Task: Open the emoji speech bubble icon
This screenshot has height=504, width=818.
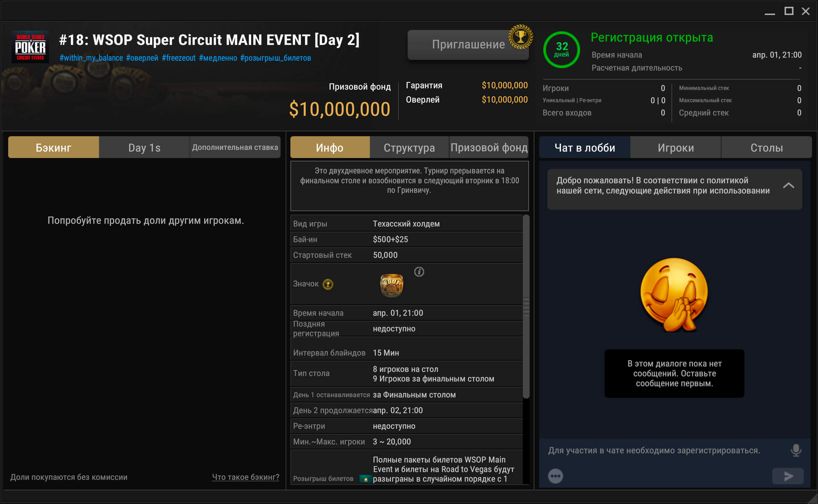Action: point(555,476)
